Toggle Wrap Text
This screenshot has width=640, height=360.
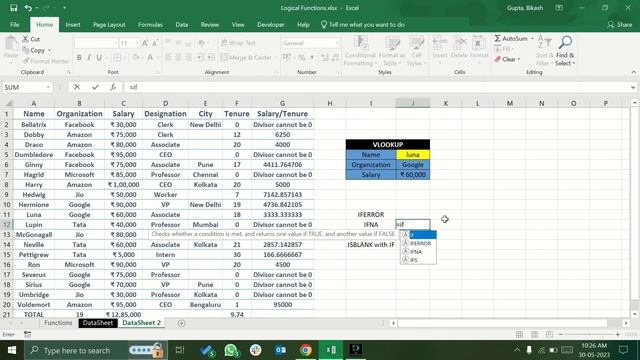(239, 43)
